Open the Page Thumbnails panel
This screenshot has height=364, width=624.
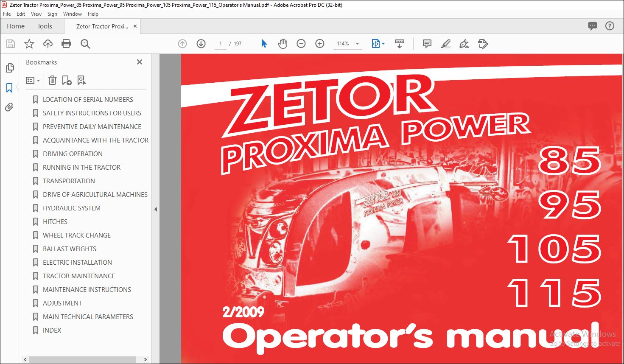coord(9,68)
